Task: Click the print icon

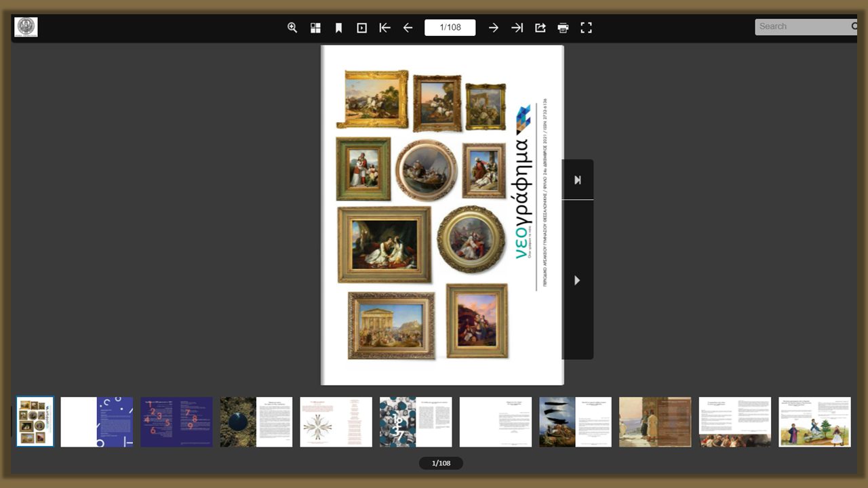Action: click(x=563, y=28)
